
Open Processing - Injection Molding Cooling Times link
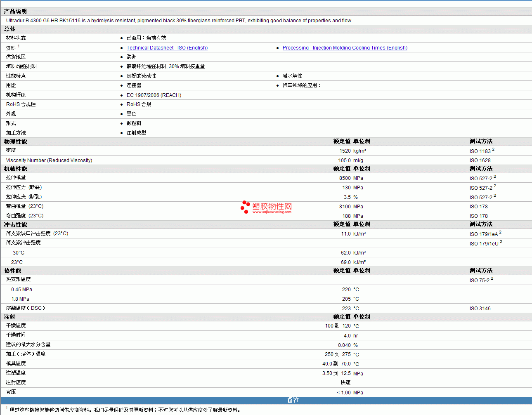[x=345, y=48]
